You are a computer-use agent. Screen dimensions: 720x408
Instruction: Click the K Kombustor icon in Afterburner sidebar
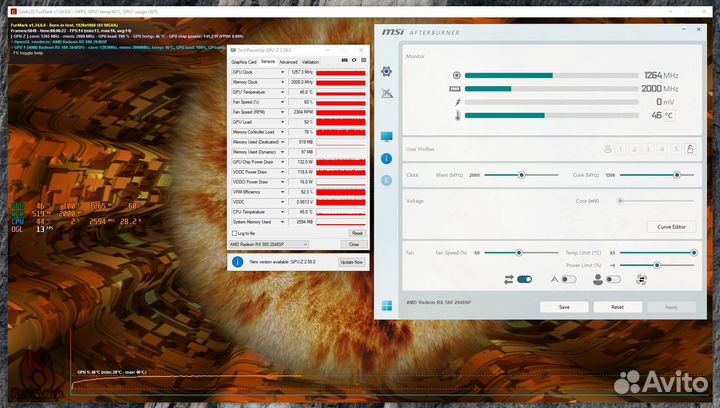tap(387, 180)
